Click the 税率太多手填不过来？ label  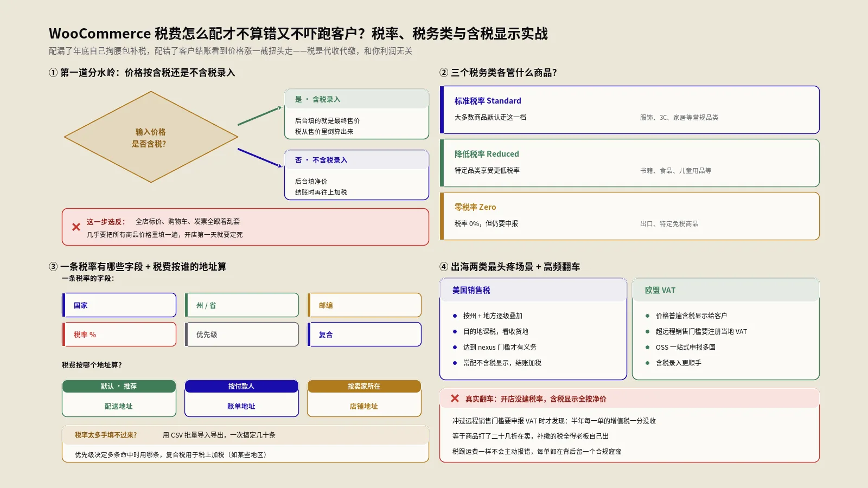tap(106, 435)
